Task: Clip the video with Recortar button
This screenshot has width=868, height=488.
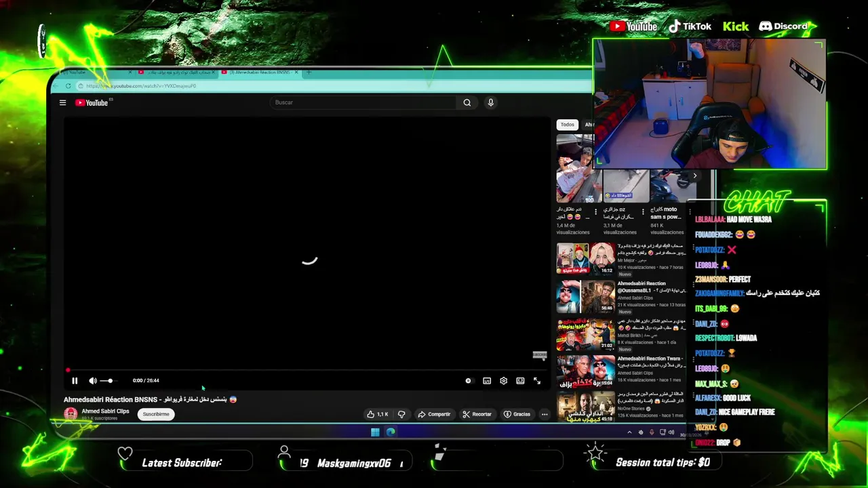Action: pyautogui.click(x=477, y=414)
